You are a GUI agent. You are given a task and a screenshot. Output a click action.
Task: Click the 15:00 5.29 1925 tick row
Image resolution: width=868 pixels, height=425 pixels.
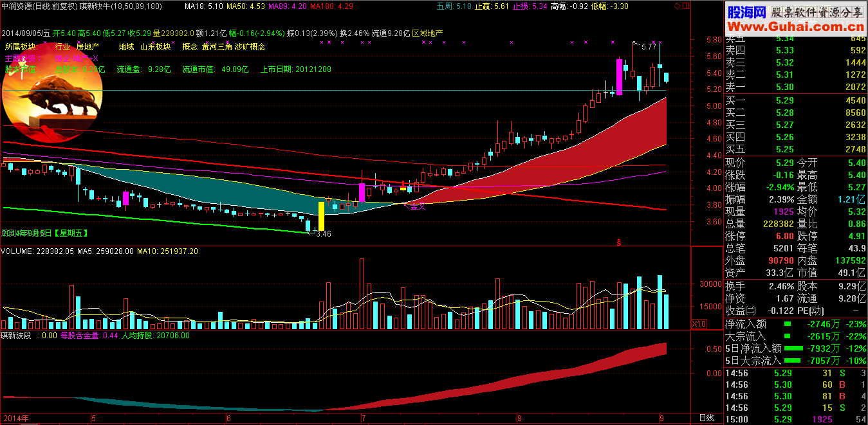tap(795, 419)
